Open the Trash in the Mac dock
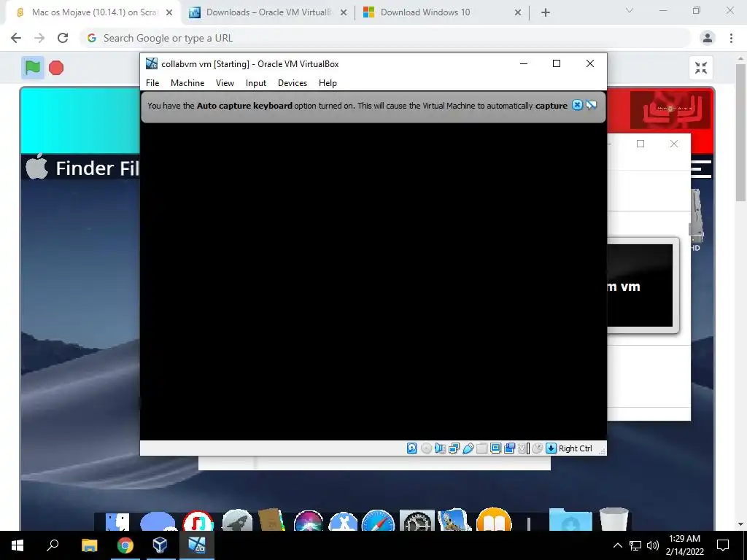The image size is (747, 560). pos(614,519)
